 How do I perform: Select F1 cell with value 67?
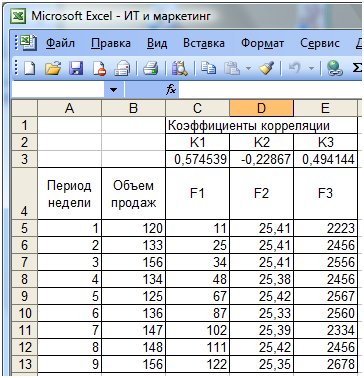coord(197,296)
